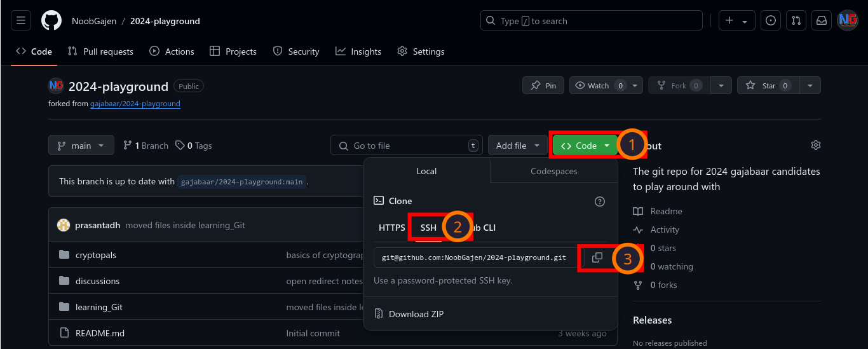Open the cryptopals folder
This screenshot has width=868, height=349.
tap(96, 255)
